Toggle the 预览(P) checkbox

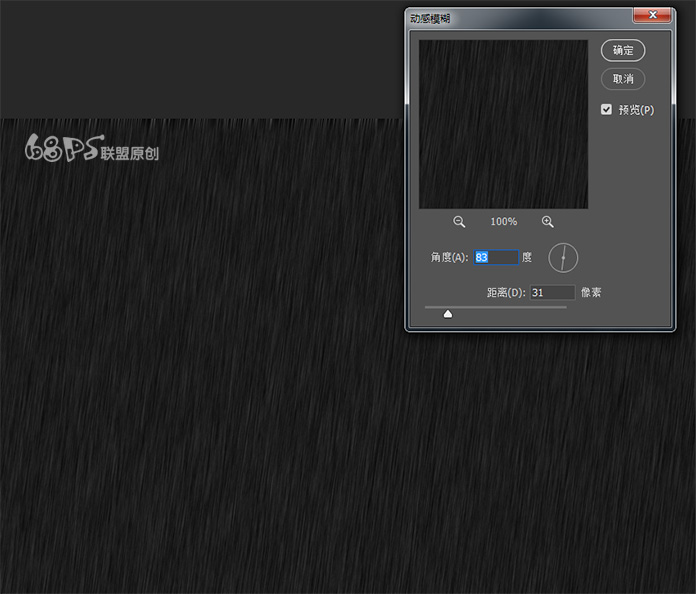pyautogui.click(x=606, y=110)
